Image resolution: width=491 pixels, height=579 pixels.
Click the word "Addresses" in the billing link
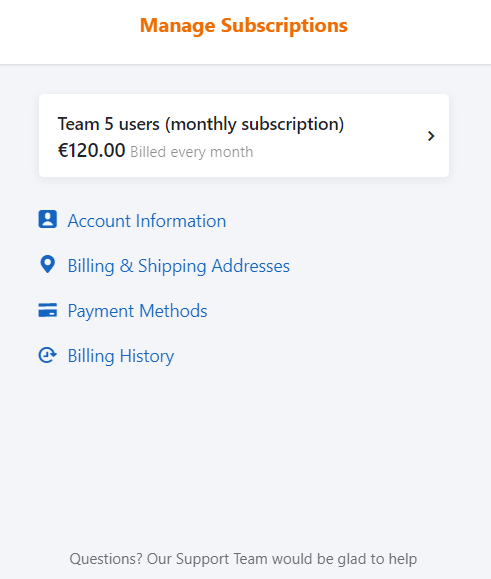click(x=251, y=266)
